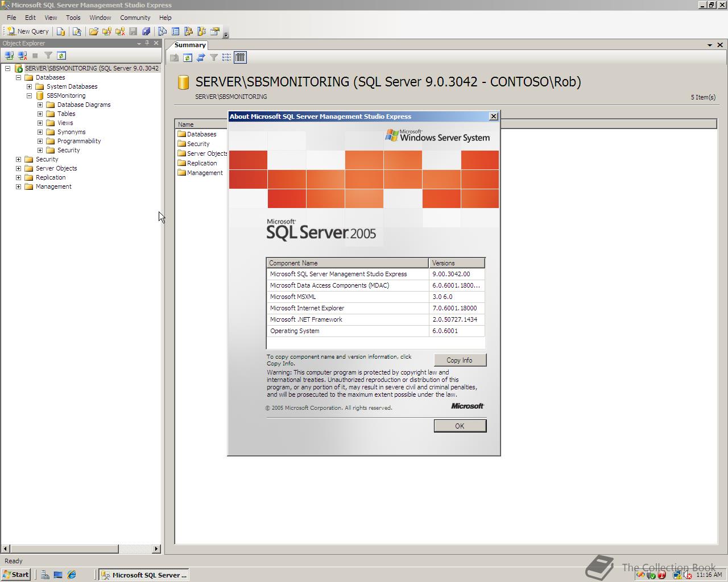Collapse the SERVER\SBSMONITORING root node
The height and width of the screenshot is (582, 728).
(x=7, y=68)
